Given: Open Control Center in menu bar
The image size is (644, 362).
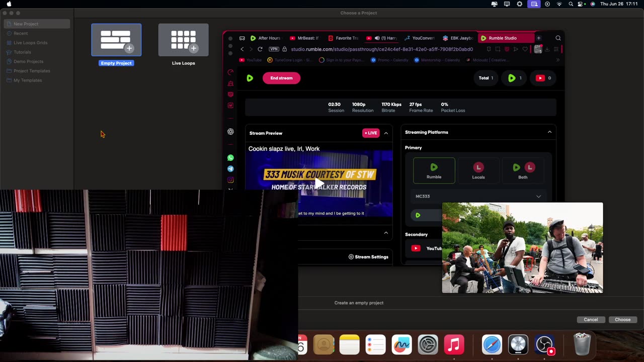Looking at the screenshot, I should click(581, 4).
